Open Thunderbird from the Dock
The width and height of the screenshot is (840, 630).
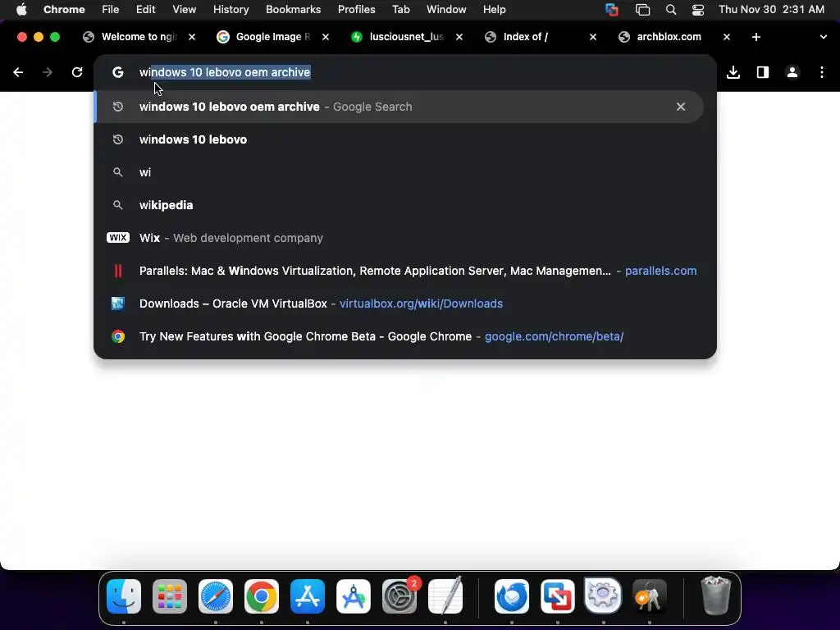(x=512, y=596)
